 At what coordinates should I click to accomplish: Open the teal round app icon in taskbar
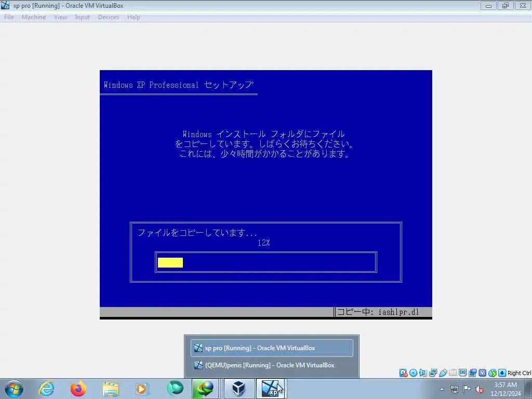tap(175, 389)
